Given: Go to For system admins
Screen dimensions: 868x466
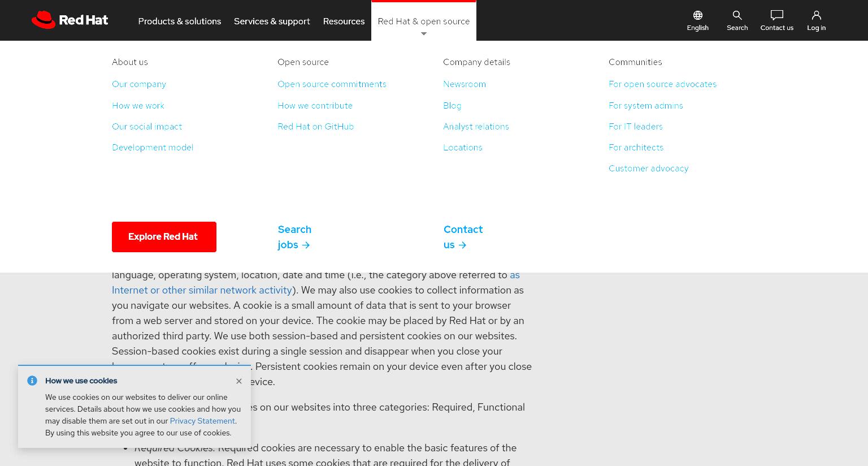Looking at the screenshot, I should click(x=646, y=106).
